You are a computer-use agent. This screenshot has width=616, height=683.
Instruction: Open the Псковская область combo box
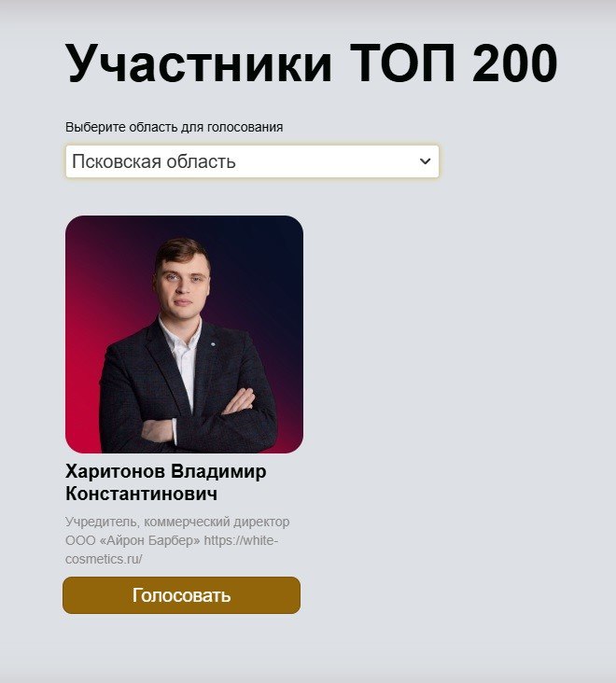(252, 161)
